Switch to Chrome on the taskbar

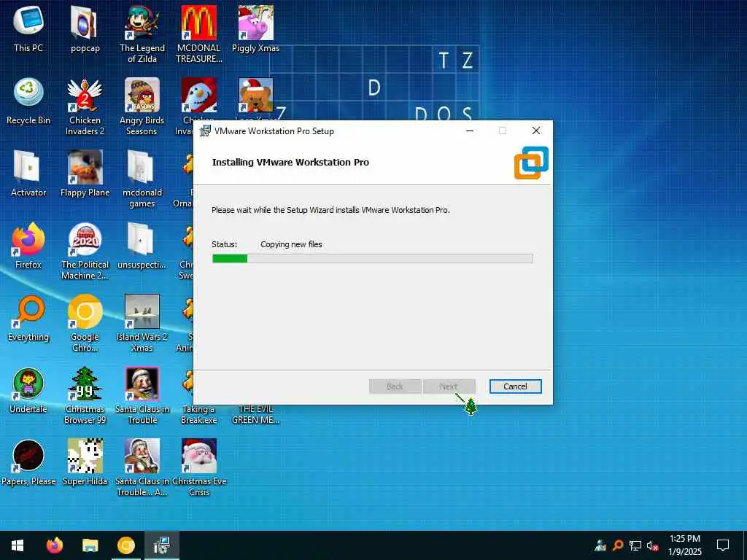pyautogui.click(x=125, y=545)
